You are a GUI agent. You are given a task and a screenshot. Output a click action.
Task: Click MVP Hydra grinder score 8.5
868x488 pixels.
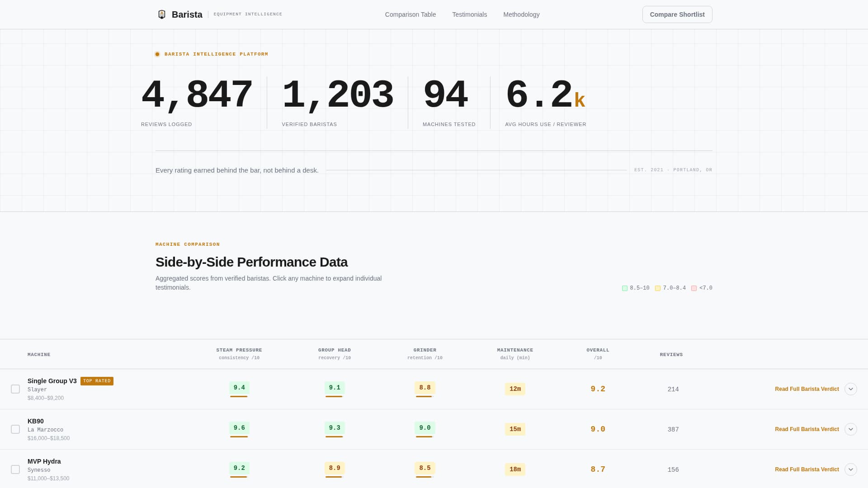point(425,468)
